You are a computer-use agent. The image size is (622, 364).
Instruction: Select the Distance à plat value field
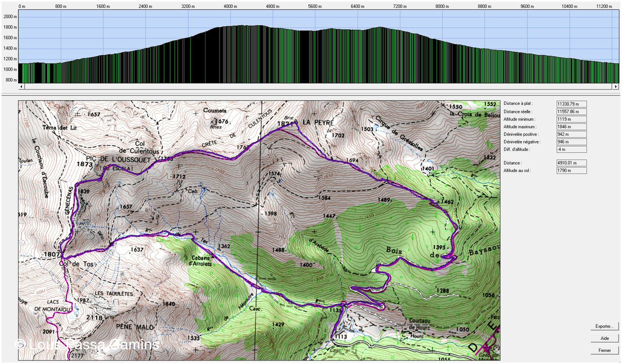(571, 104)
